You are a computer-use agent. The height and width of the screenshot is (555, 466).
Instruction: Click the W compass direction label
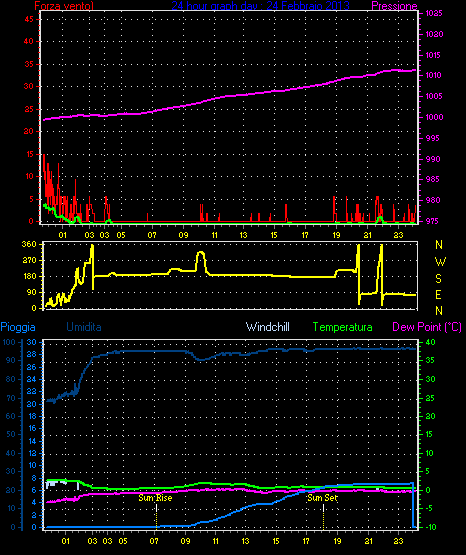[440, 262]
